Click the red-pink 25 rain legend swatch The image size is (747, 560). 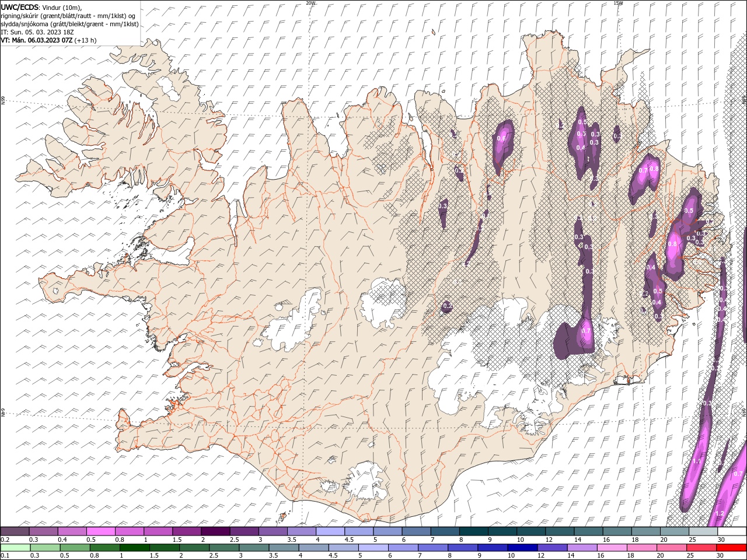[x=701, y=548]
